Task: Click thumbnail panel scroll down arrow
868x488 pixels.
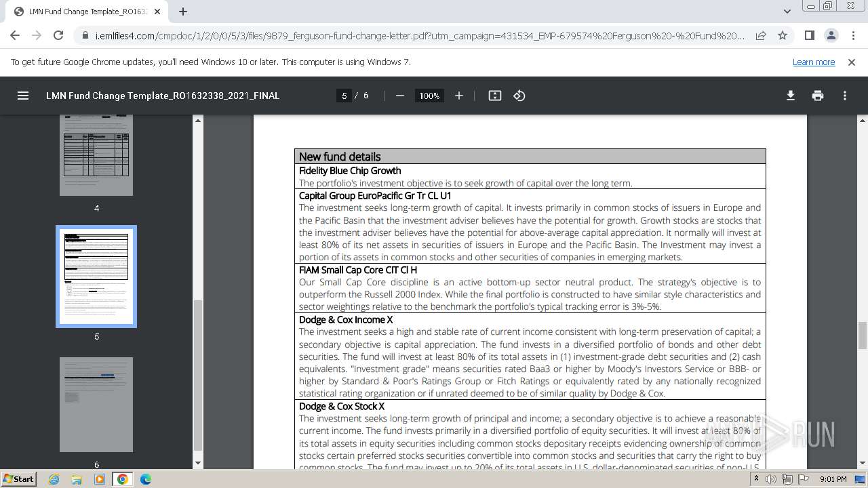Action: click(198, 463)
